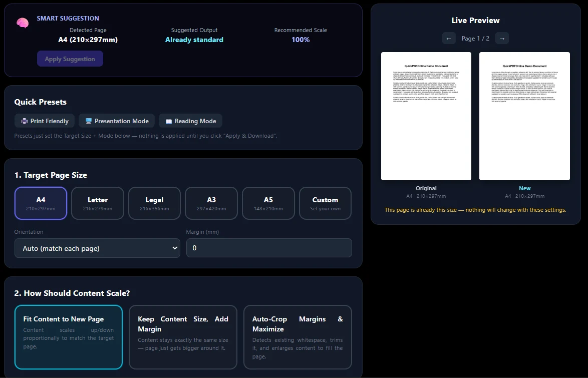Select A4 210×297mm target page size
This screenshot has width=588, height=378.
tap(41, 203)
